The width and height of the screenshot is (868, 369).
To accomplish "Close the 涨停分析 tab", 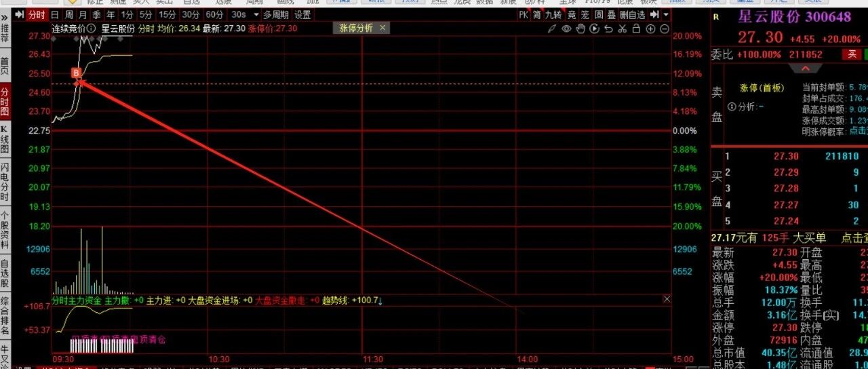I will [x=382, y=28].
